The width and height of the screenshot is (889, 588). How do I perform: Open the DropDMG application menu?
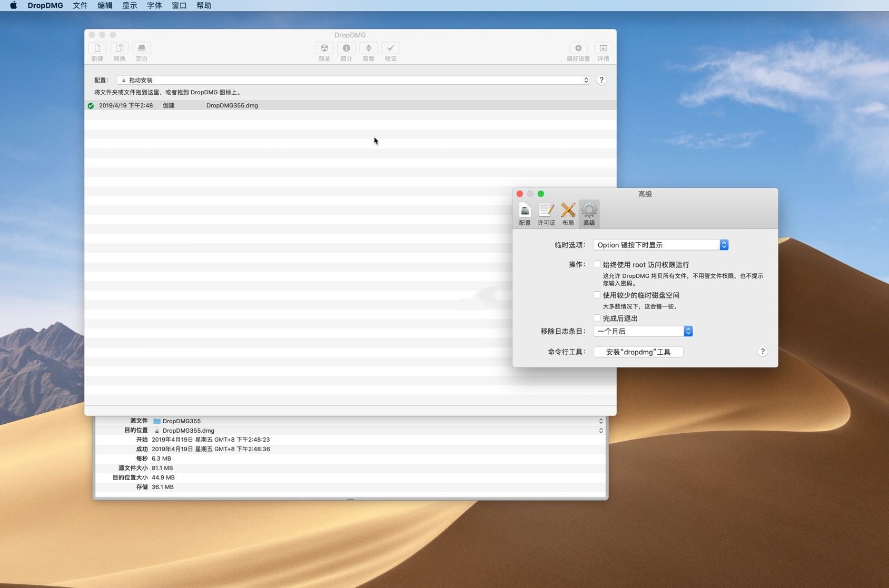[45, 5]
